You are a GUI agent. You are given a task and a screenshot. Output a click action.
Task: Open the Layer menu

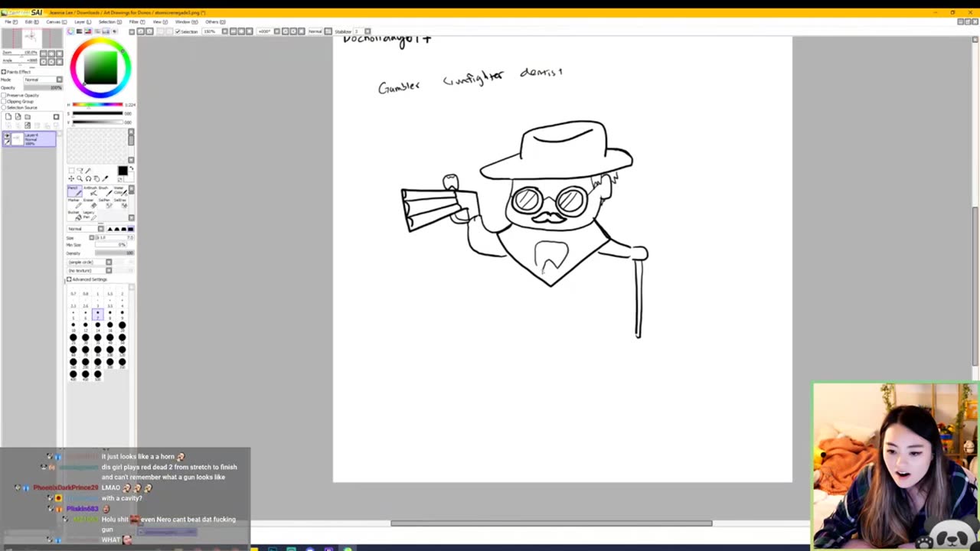click(x=83, y=21)
